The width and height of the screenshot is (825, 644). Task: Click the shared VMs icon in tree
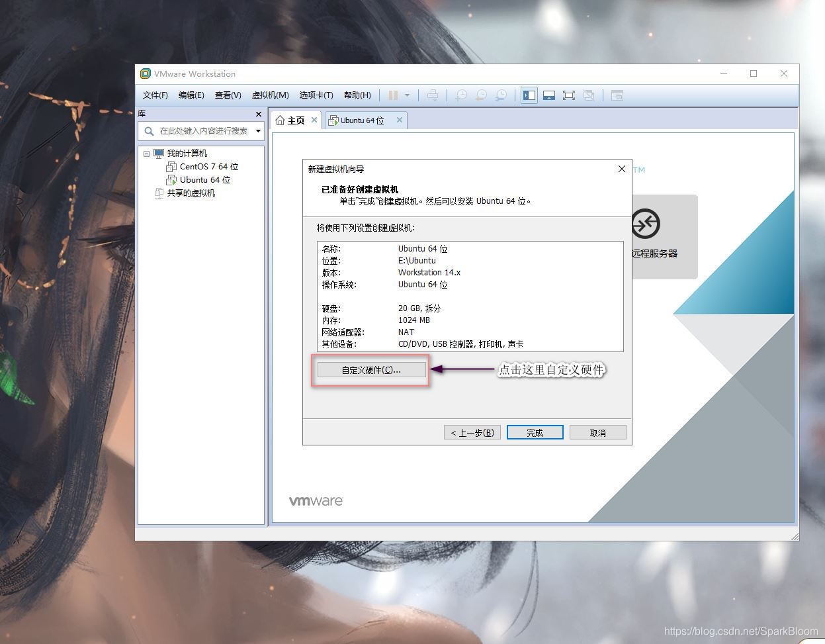point(159,193)
